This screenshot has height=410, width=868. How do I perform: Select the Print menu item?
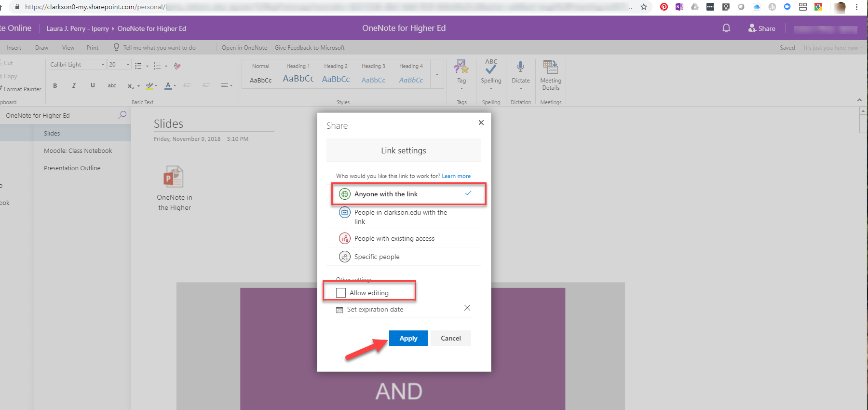[93, 48]
